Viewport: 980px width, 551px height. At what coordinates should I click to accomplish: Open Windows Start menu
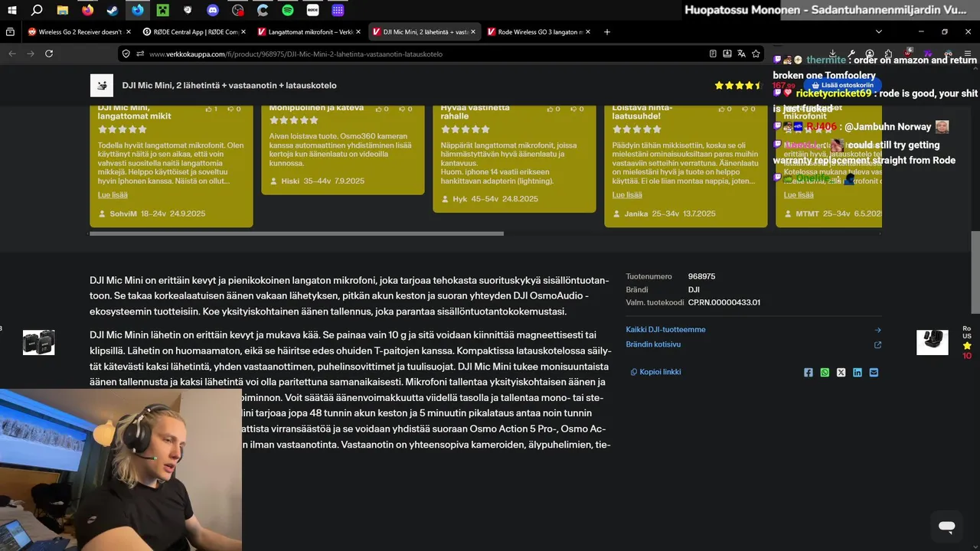pos(11,10)
